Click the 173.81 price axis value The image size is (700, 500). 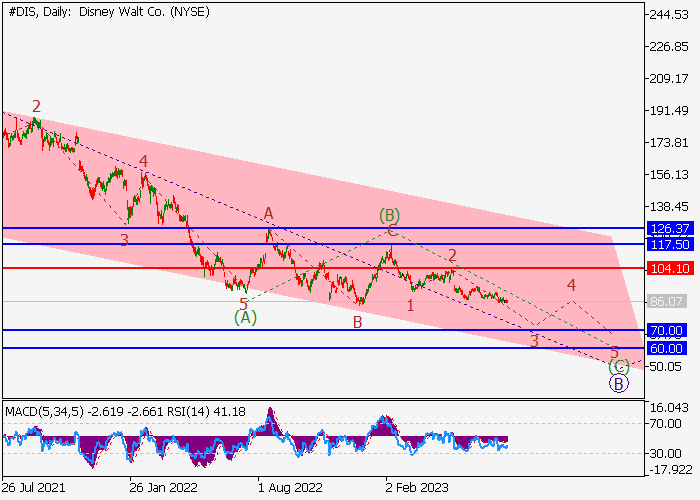click(x=669, y=143)
